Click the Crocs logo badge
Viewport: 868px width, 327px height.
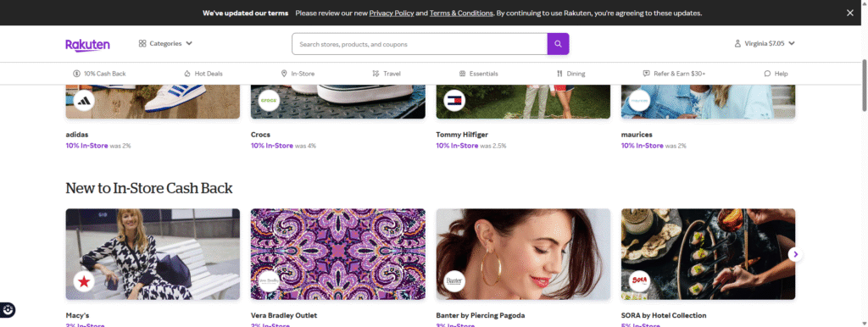click(269, 101)
